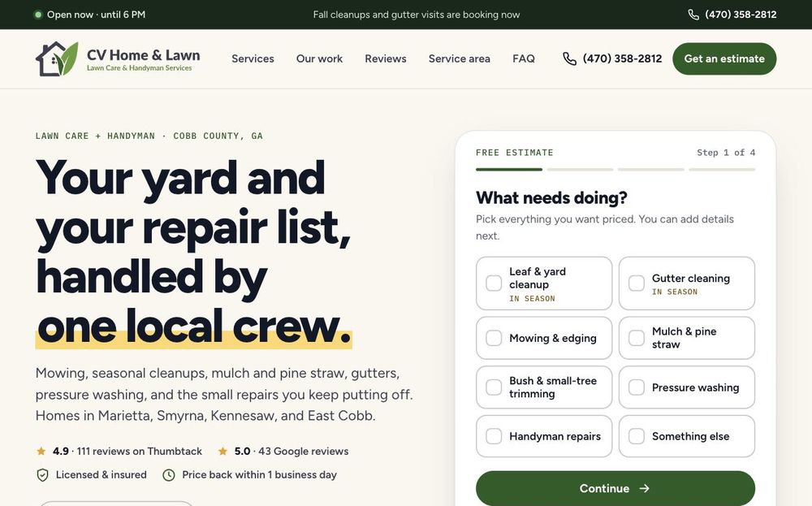Image resolution: width=812 pixels, height=506 pixels.
Task: Click the Continue button in the estimate form
Action: coord(615,488)
